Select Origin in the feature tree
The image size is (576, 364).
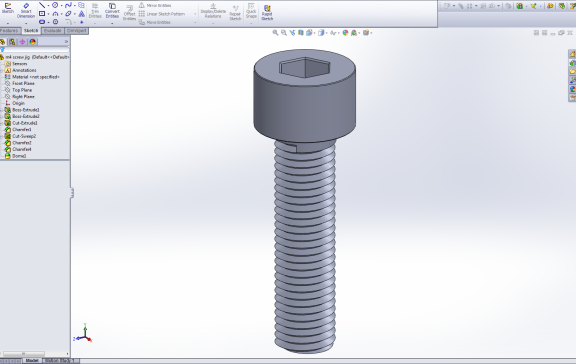point(18,104)
